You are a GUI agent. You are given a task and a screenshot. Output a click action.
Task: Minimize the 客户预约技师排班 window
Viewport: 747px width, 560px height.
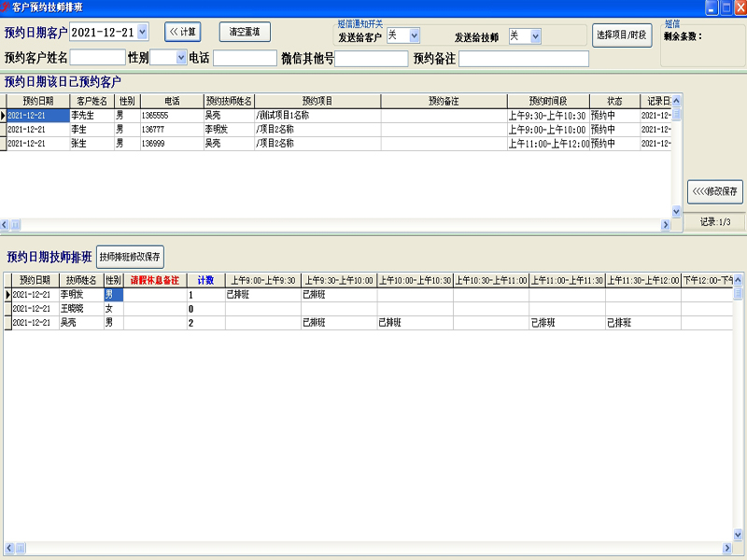coord(712,7)
